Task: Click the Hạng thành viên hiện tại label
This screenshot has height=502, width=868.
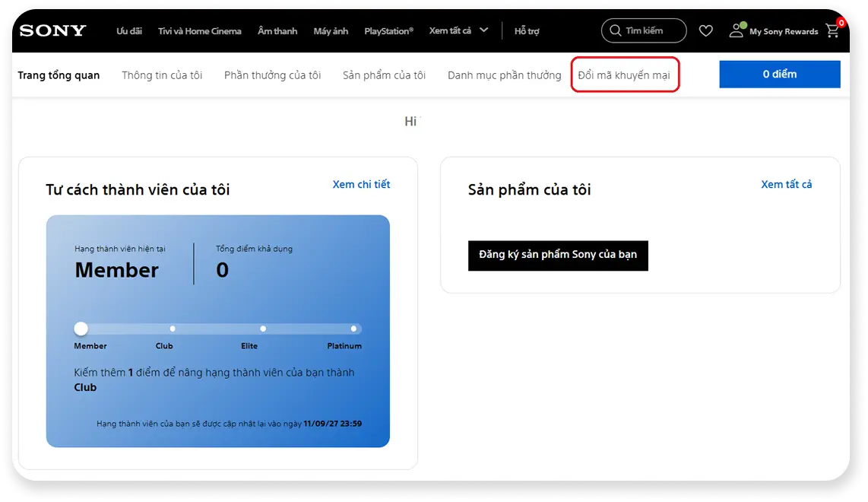Action: [120, 249]
